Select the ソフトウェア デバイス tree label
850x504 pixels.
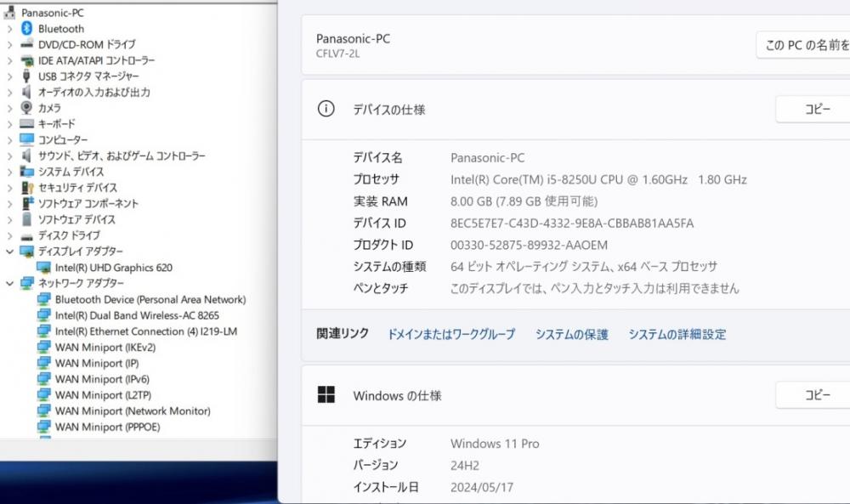(76, 219)
